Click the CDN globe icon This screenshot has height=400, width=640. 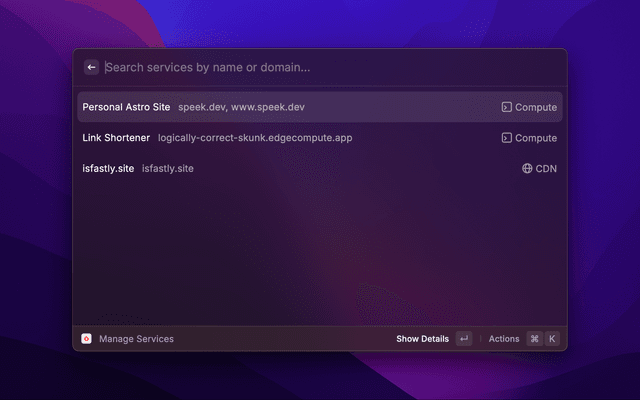pos(527,169)
